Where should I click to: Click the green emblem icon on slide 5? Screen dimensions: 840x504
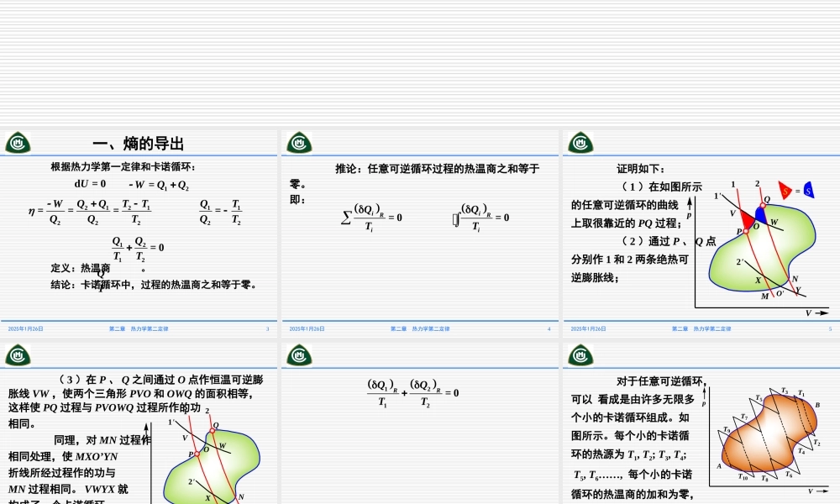[x=577, y=143]
